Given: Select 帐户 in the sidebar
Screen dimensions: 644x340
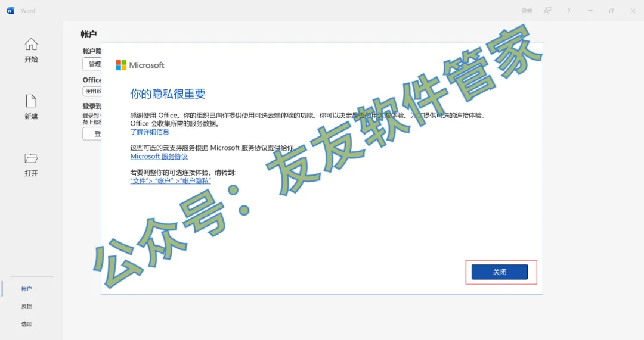Looking at the screenshot, I should click(x=27, y=289).
